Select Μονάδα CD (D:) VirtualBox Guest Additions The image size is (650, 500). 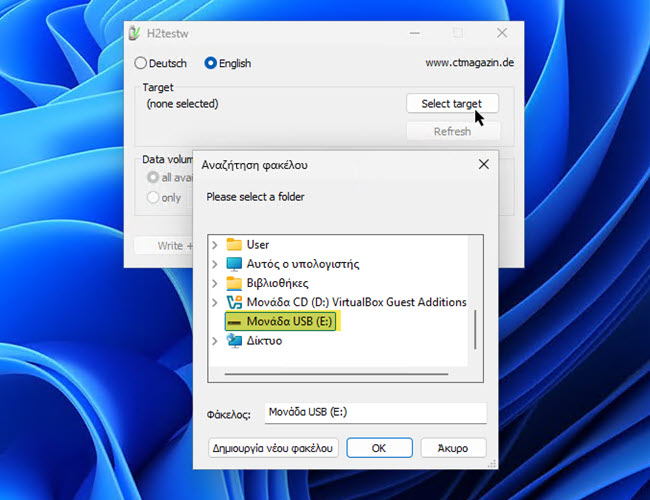[357, 302]
